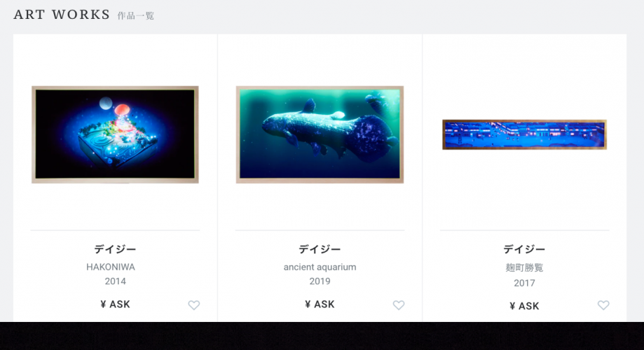Open the ancient aquarium coelacanth image
This screenshot has width=644, height=350.
320,134
